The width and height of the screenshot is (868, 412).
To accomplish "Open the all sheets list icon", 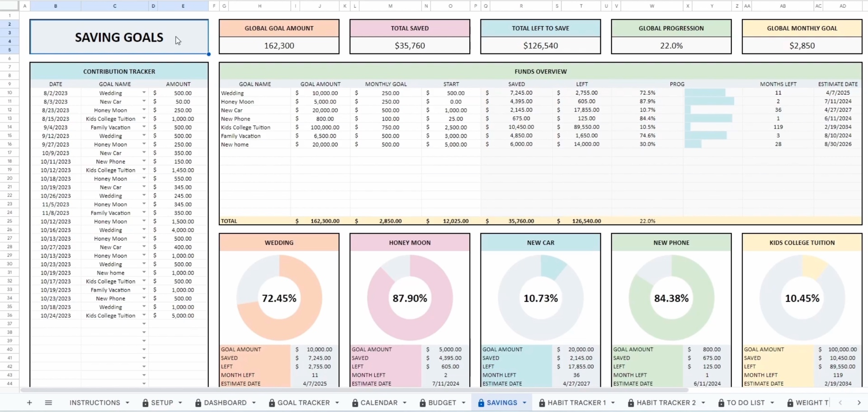I will coord(48,403).
